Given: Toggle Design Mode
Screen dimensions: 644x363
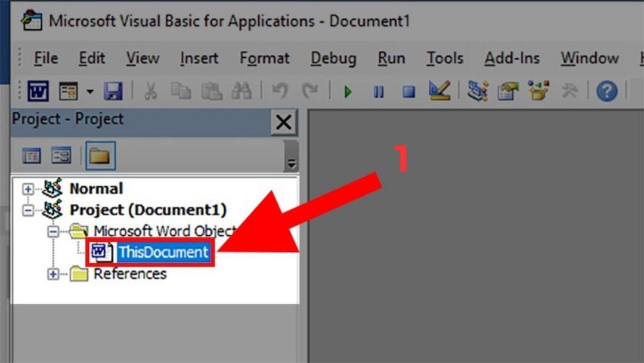Looking at the screenshot, I should [x=439, y=90].
